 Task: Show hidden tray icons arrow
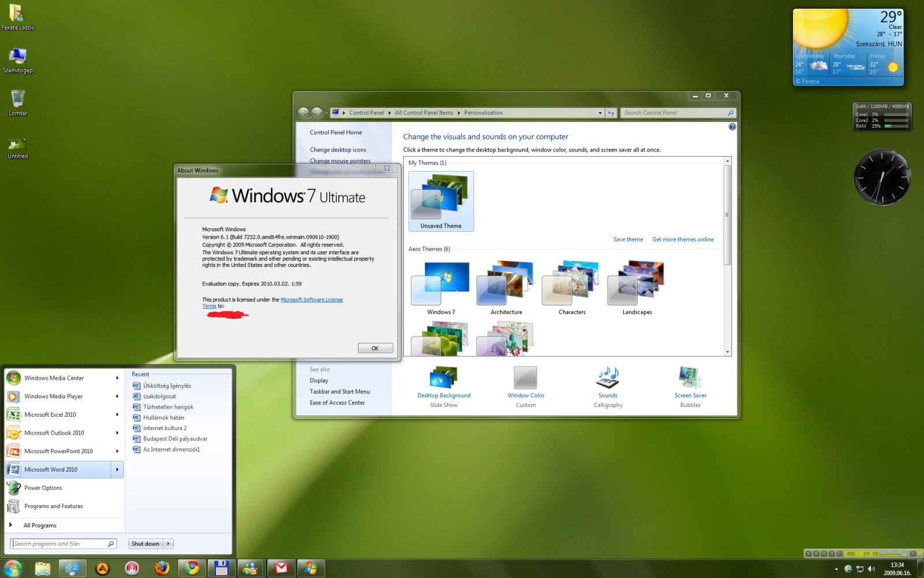click(x=836, y=569)
